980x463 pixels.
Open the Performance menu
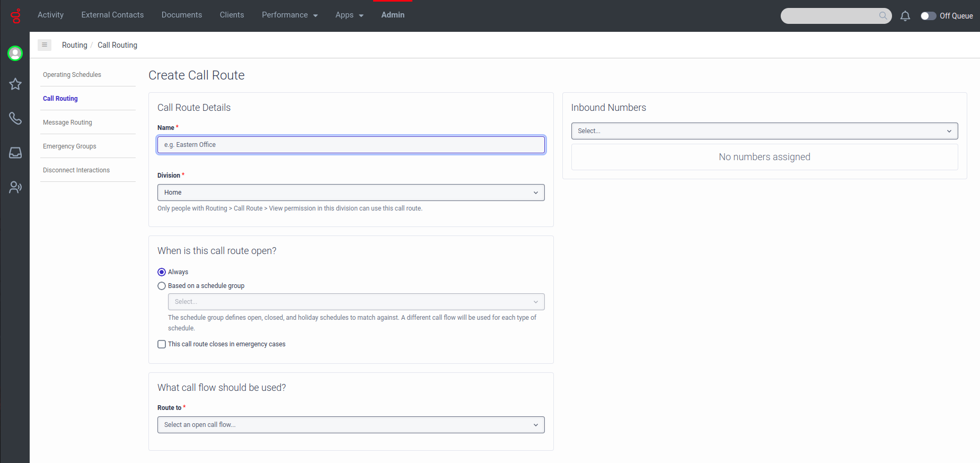[289, 15]
